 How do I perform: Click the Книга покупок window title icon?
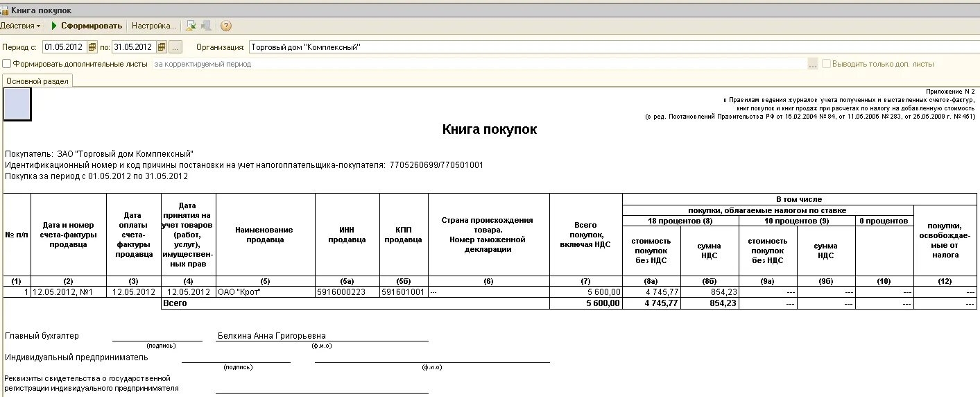[5, 10]
